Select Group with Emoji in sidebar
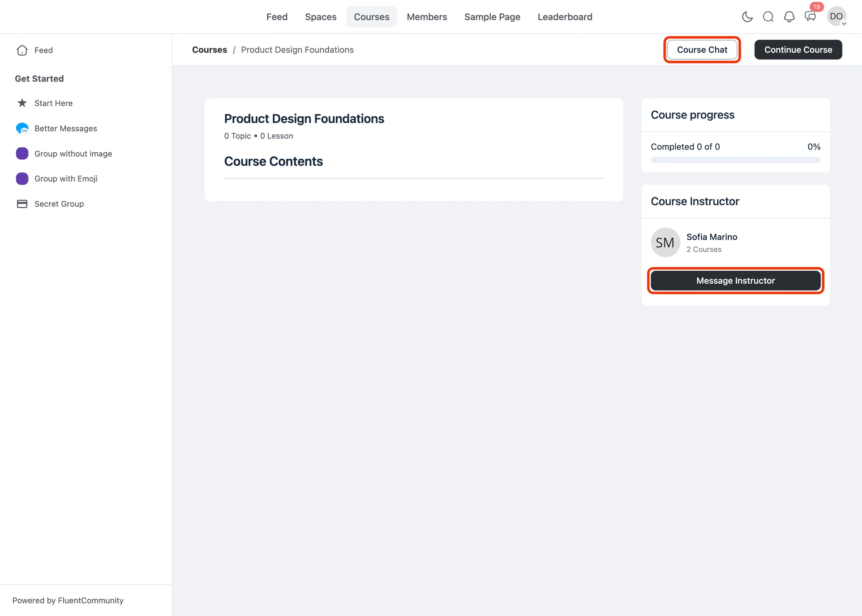Image resolution: width=862 pixels, height=616 pixels. pyautogui.click(x=66, y=178)
